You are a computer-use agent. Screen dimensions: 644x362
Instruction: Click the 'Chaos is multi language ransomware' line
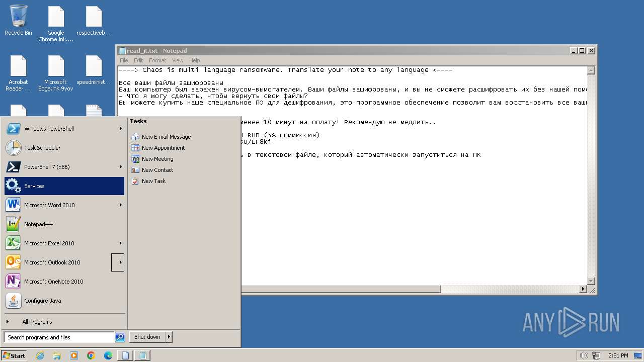(286, 70)
